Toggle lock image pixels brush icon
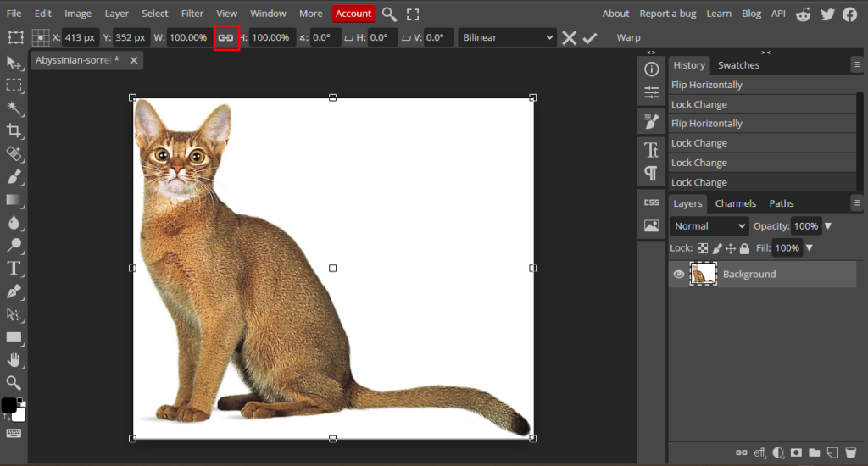The image size is (868, 466). click(717, 248)
